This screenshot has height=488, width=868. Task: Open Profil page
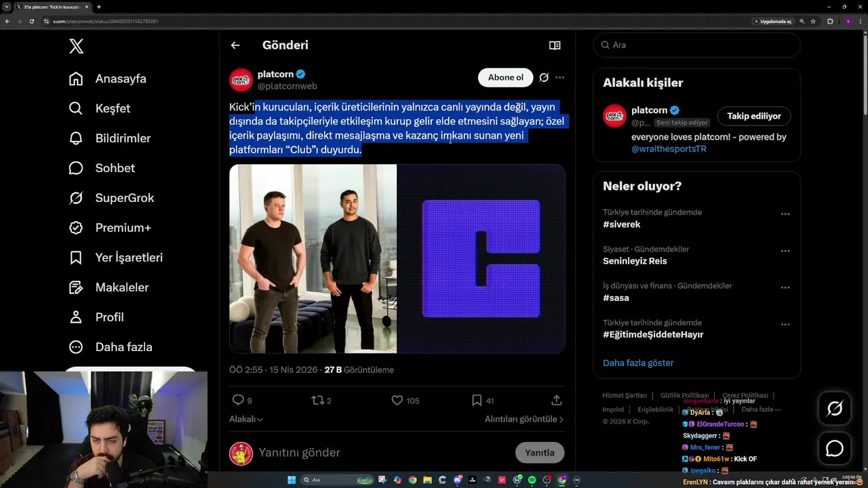96,317
